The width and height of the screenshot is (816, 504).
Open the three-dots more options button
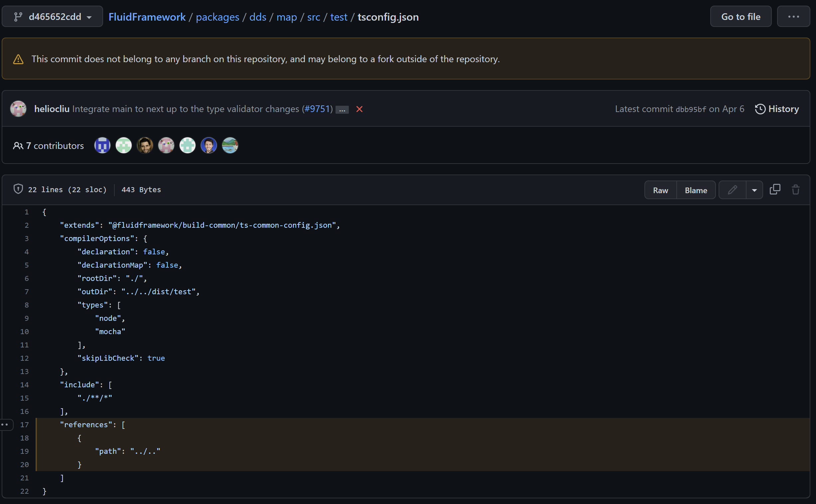click(793, 17)
